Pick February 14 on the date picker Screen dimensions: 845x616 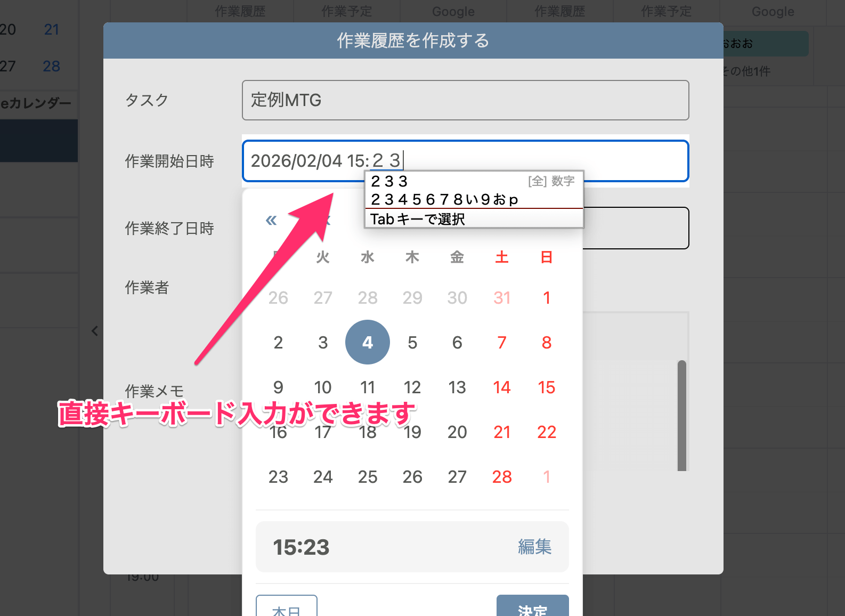(x=501, y=387)
